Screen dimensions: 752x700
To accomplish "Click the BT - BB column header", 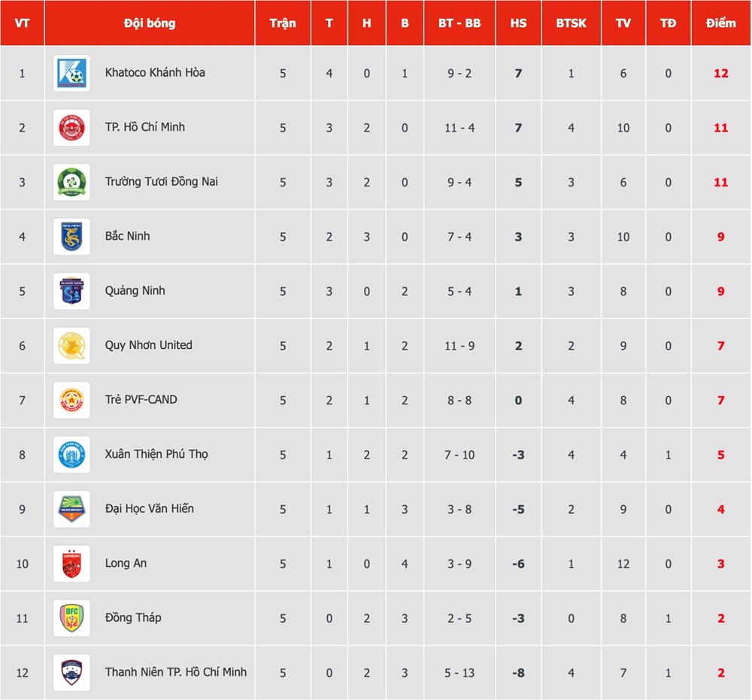I will coord(459,23).
